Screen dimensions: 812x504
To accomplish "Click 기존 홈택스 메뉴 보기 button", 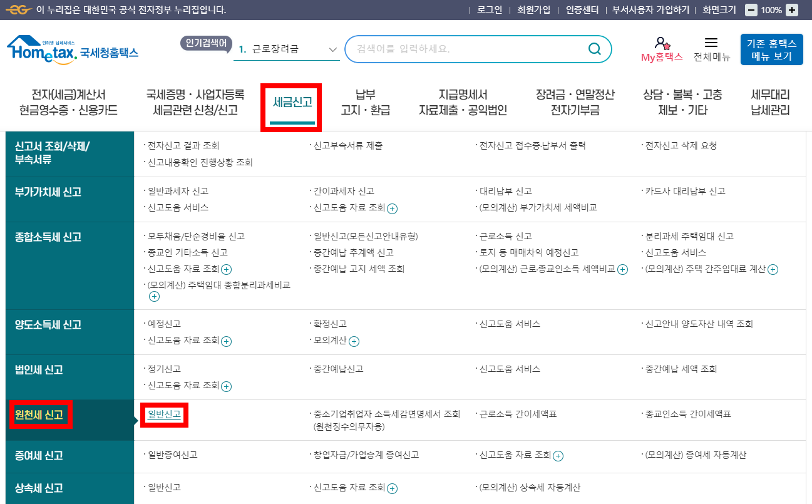I will click(771, 49).
